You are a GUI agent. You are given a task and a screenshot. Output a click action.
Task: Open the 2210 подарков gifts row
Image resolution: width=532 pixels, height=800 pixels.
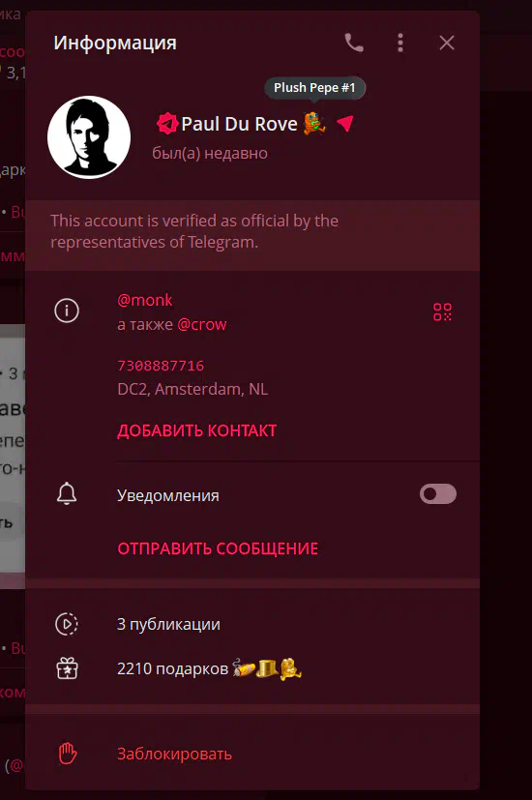point(252,668)
